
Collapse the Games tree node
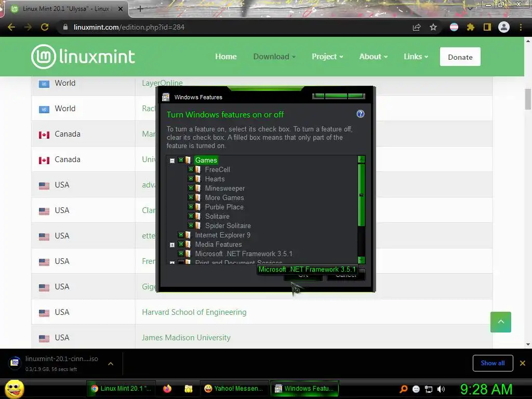172,161
